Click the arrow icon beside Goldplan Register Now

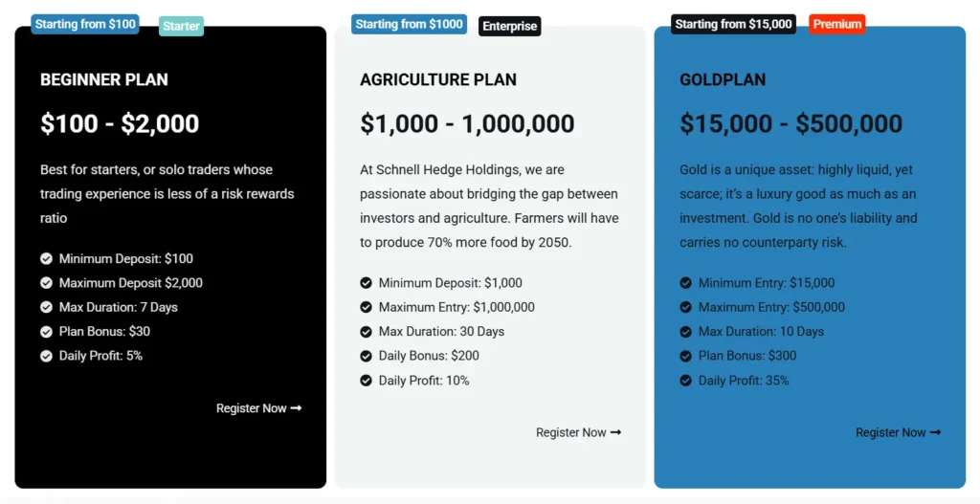pos(935,432)
